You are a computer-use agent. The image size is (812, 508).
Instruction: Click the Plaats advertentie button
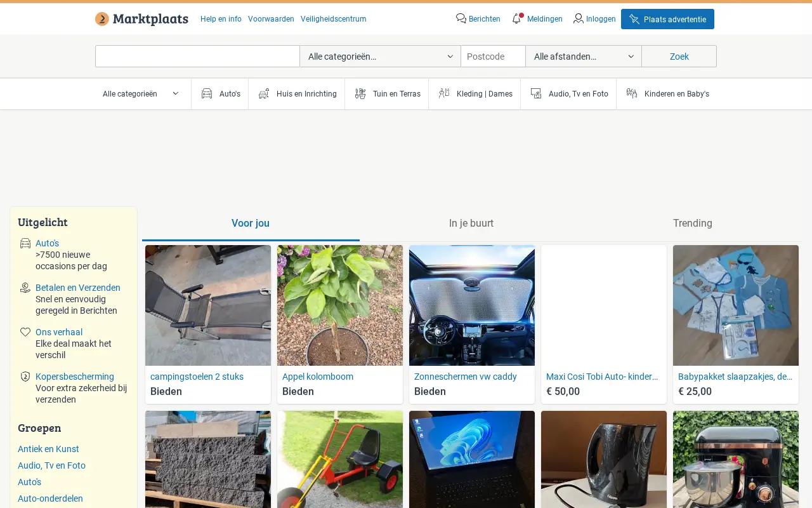pyautogui.click(x=667, y=19)
